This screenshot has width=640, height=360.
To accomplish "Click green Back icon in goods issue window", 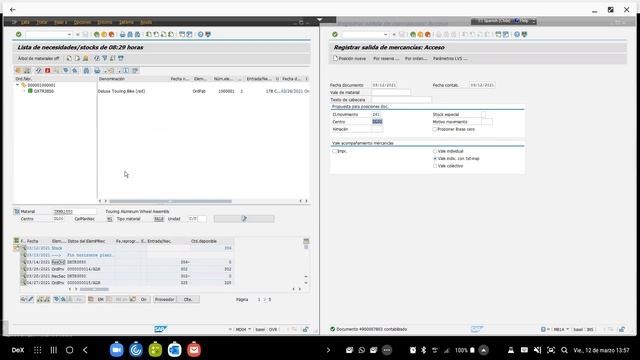I will 413,34.
